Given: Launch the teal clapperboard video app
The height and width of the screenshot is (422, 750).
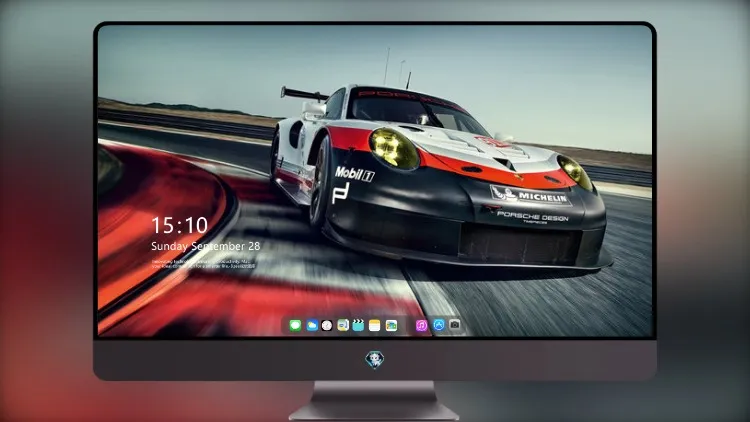Looking at the screenshot, I should (x=358, y=325).
